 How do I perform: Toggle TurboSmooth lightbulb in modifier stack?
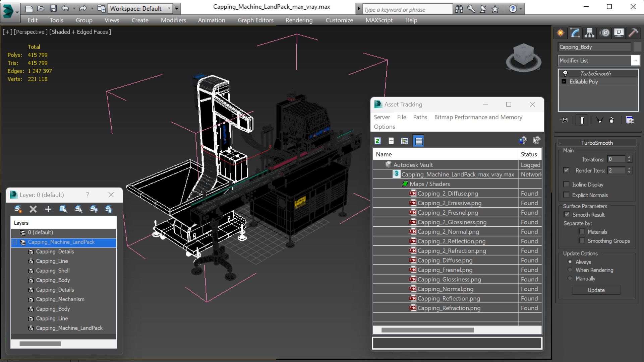pos(565,73)
